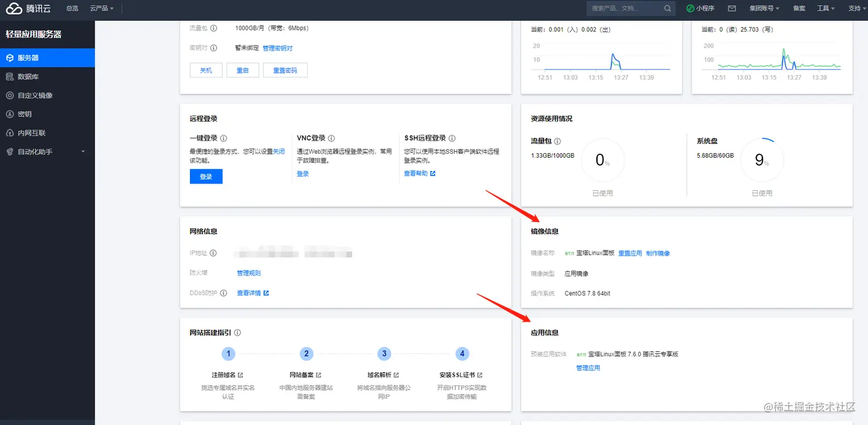The height and width of the screenshot is (425, 868).
Task: Click the 服务器 cube icon
Action: coord(10,58)
